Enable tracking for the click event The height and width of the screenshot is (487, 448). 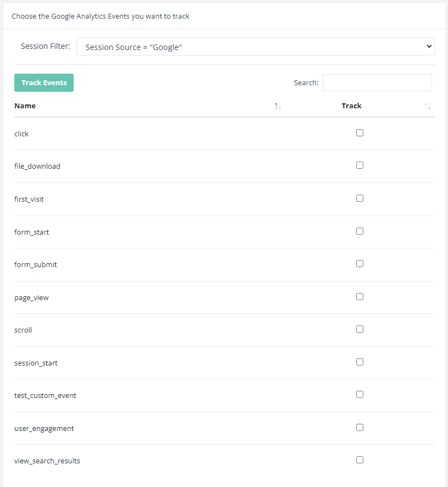pos(359,132)
